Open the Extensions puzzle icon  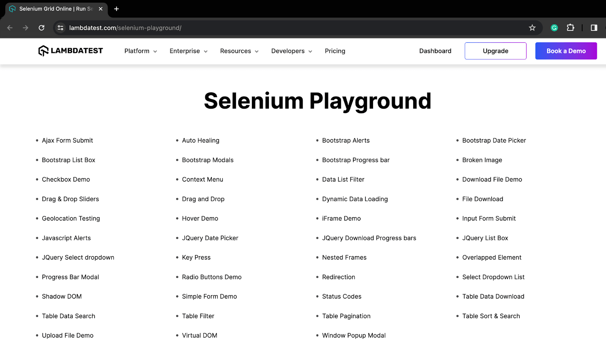pos(570,28)
